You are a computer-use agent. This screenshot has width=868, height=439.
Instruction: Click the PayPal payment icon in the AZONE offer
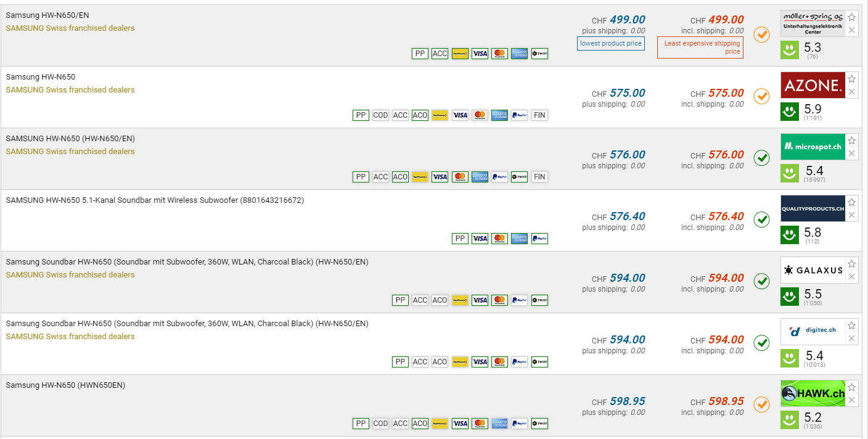(519, 115)
